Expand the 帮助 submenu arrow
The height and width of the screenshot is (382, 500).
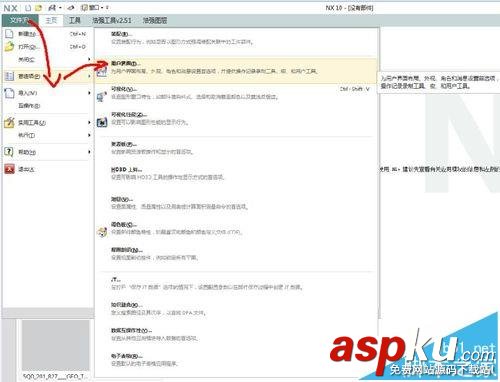tap(89, 152)
